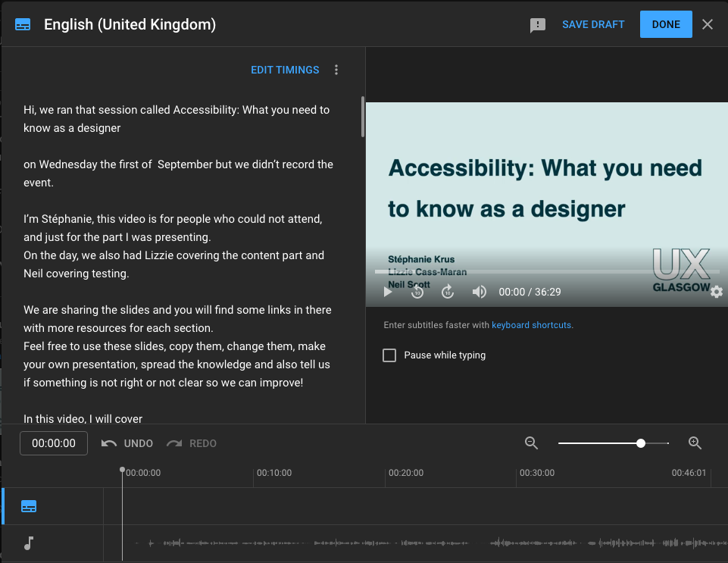The height and width of the screenshot is (563, 728).
Task: Open the video player settings gear
Action: (x=717, y=292)
